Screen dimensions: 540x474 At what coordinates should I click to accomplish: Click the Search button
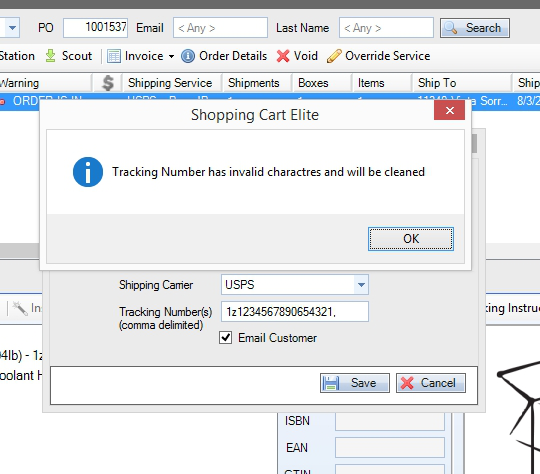pyautogui.click(x=475, y=28)
